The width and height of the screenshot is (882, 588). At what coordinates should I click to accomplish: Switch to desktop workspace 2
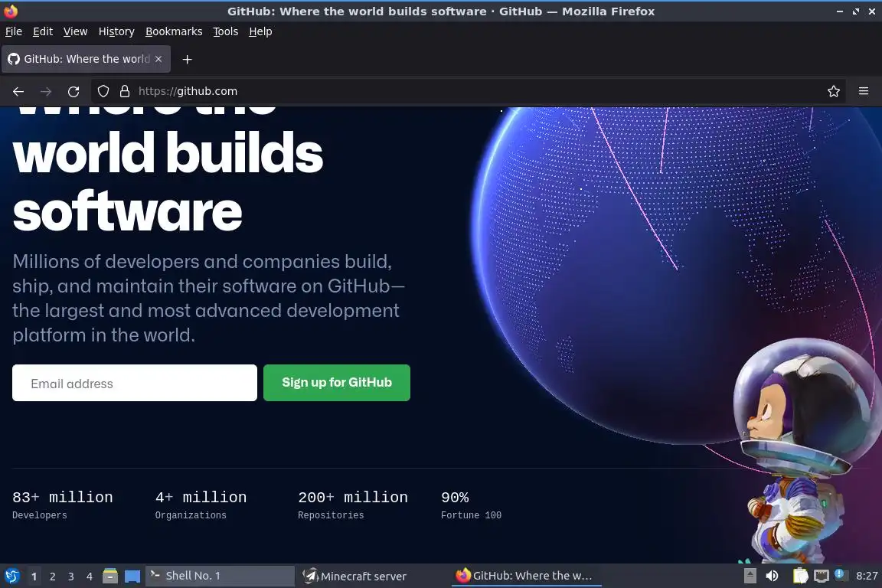click(x=52, y=577)
